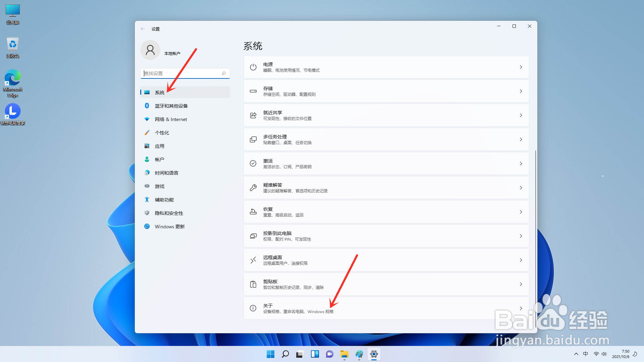644x362 pixels.
Task: Click the accessibility figure icon beside 辅助功能
Action: coord(147,199)
